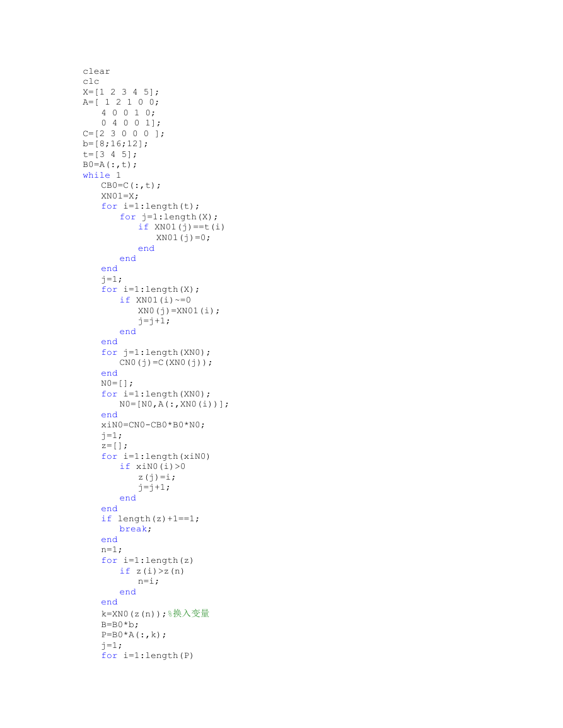Click 'for j=1:length(X);' loop line
The image size is (563, 728).
168,217
